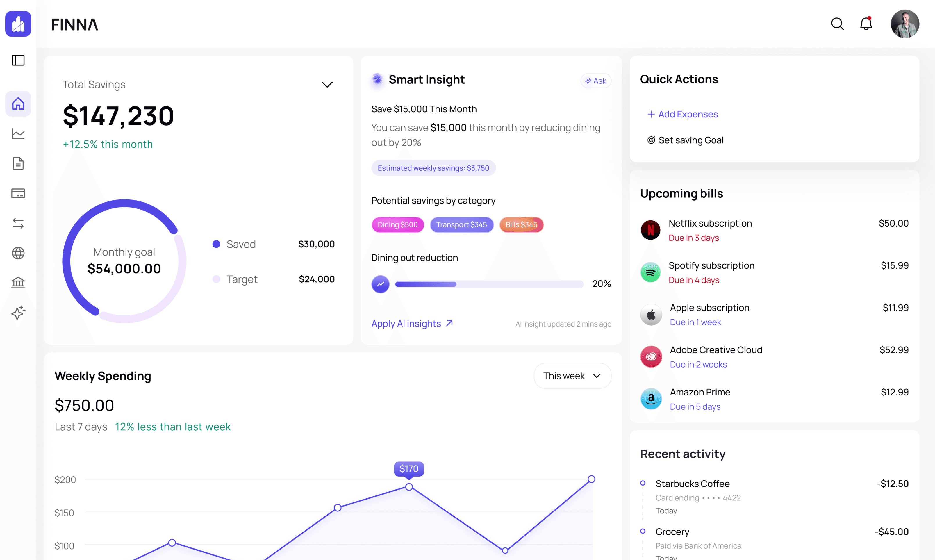Click the Dining out reduction slider bar
The height and width of the screenshot is (560, 935).
[x=489, y=284]
